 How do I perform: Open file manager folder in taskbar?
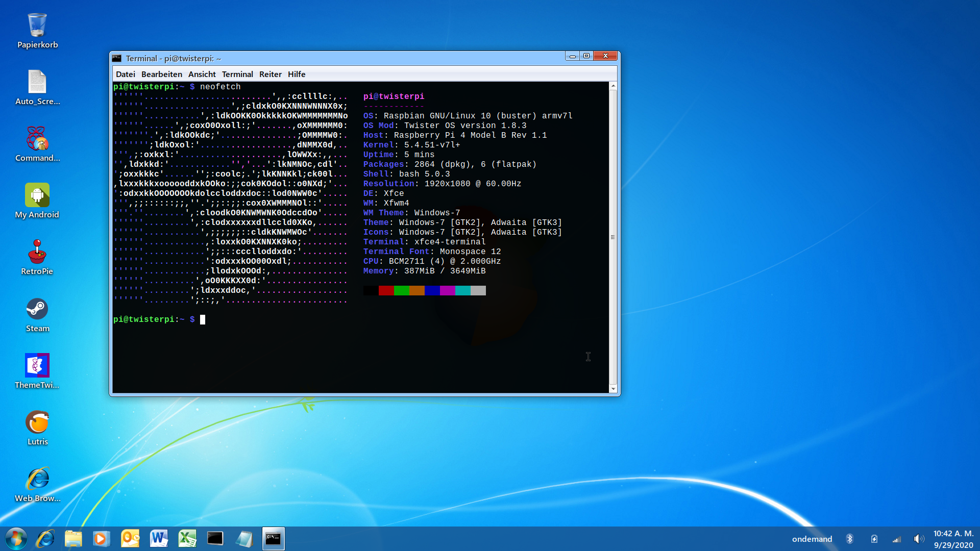click(73, 539)
